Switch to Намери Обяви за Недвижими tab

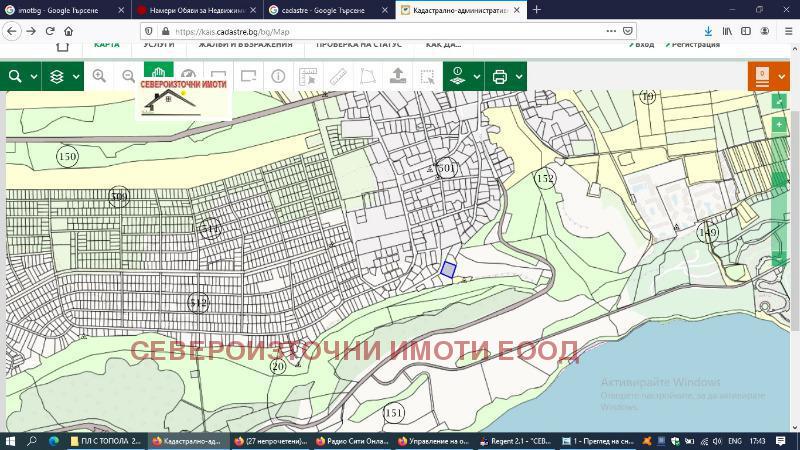[197, 10]
